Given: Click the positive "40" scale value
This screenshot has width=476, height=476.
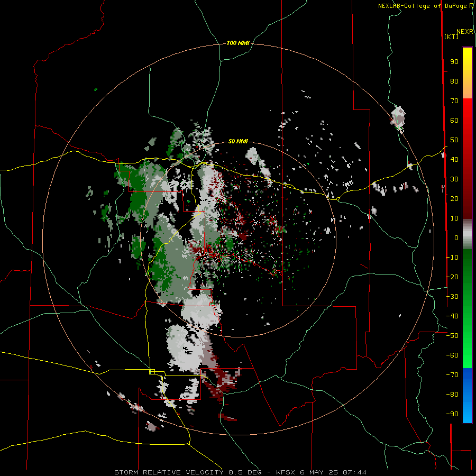Looking at the screenshot, I should (x=454, y=160).
